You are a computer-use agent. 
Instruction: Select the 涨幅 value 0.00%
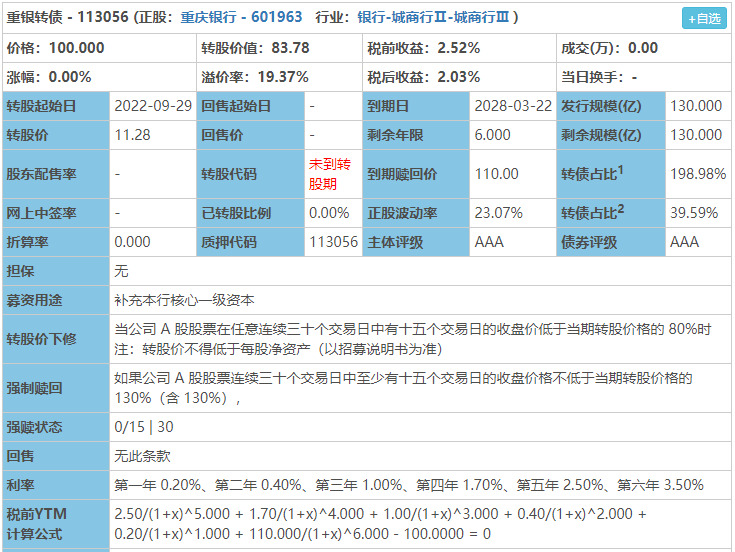[70, 77]
